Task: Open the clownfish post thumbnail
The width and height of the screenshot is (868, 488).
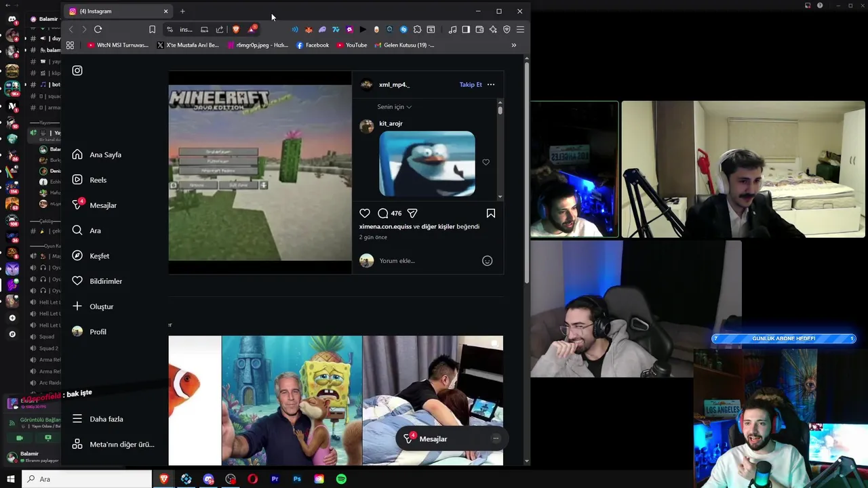Action: tap(195, 401)
